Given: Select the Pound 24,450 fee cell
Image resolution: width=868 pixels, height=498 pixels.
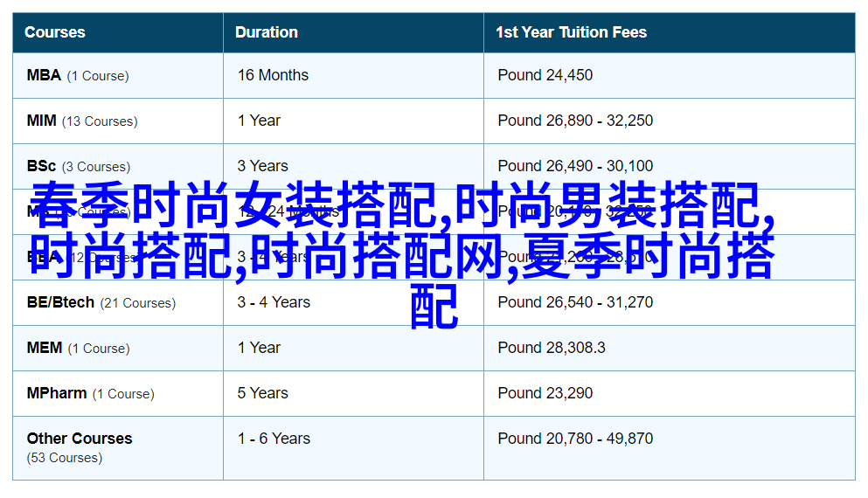Looking at the screenshot, I should point(545,75).
